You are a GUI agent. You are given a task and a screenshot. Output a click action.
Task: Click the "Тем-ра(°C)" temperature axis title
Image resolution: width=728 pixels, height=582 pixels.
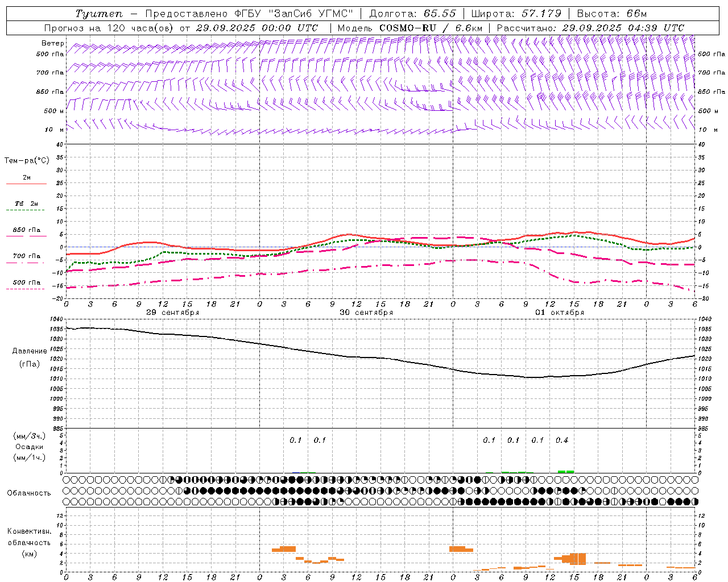coord(27,161)
